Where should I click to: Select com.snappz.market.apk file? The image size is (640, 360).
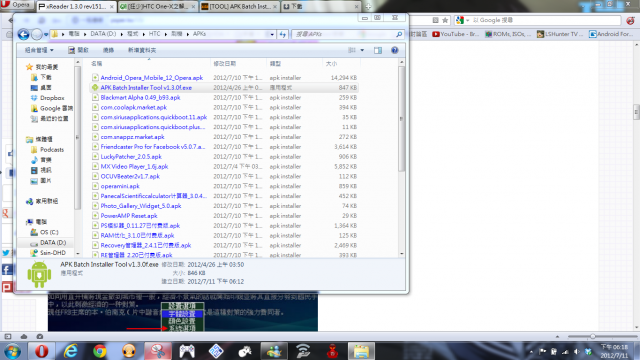[x=132, y=137]
